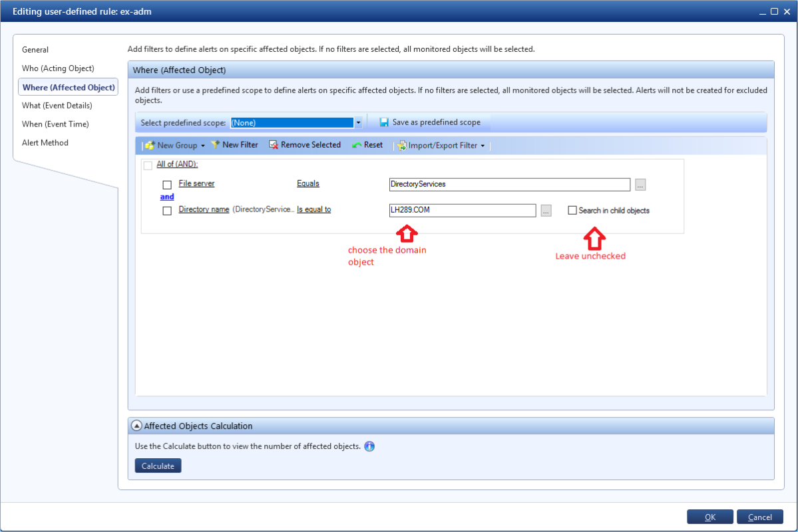
Task: Tick the Directory name filter checkbox
Action: click(167, 211)
